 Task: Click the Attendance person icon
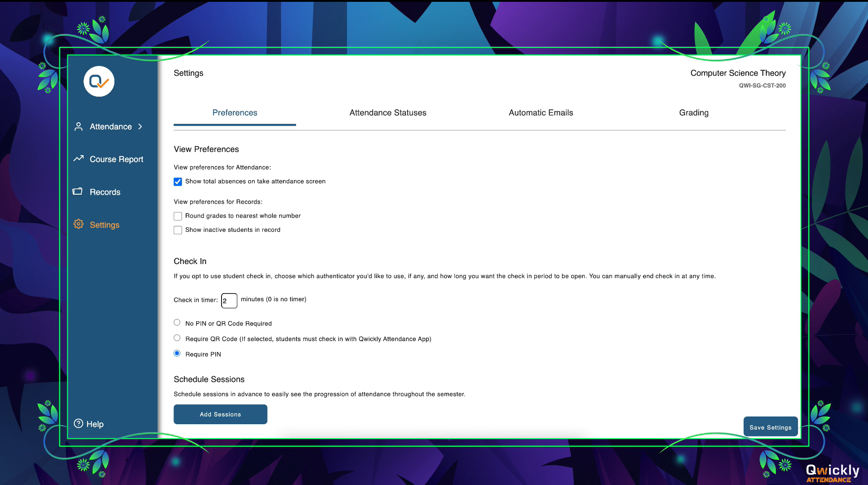click(79, 127)
